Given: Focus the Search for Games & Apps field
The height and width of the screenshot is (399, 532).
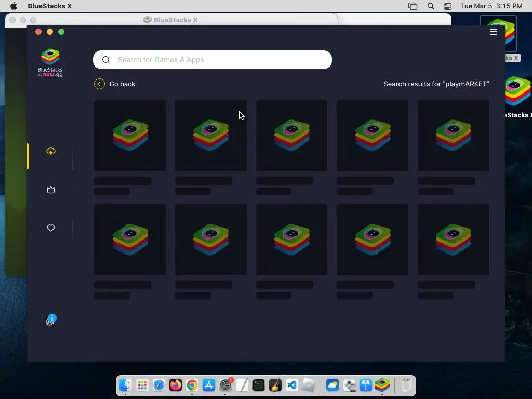Looking at the screenshot, I should point(212,60).
